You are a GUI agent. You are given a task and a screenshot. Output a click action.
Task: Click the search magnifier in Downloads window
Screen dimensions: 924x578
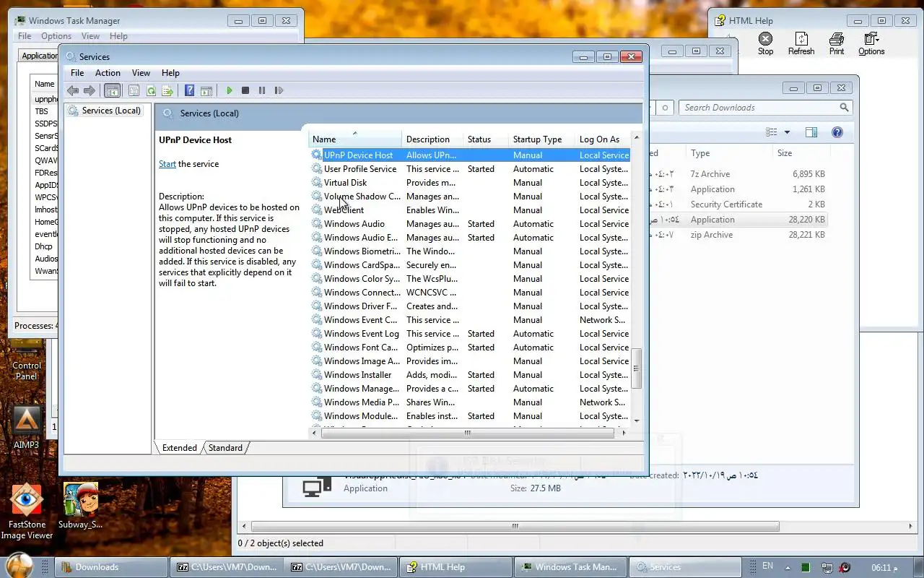(844, 108)
